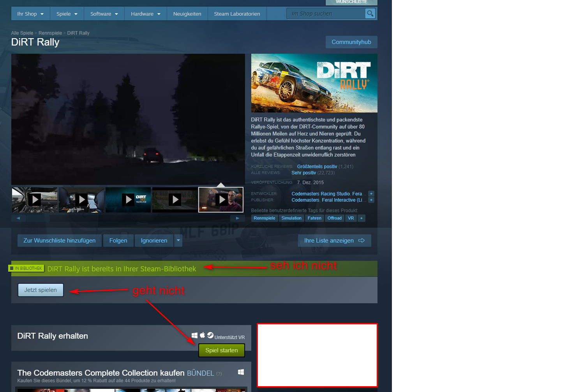The image size is (575, 392).
Task: Click the right arrow of the thumbnail strip
Action: [x=238, y=218]
